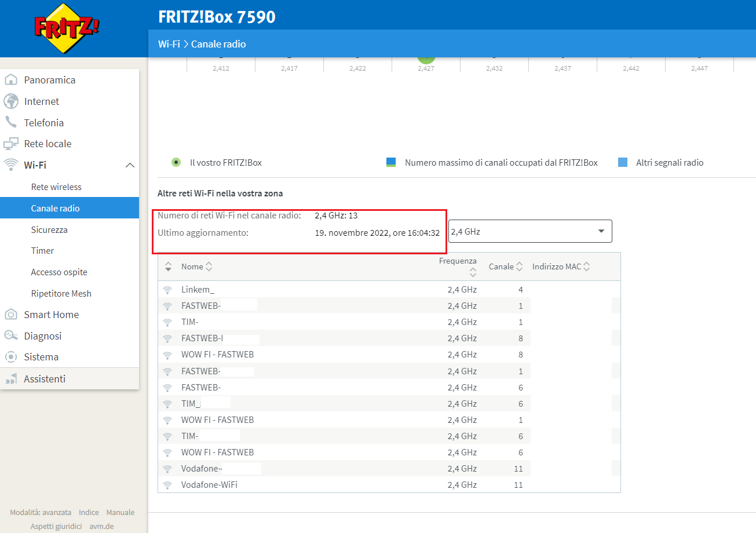The image size is (756, 533).
Task: Click the blue Altri segnali radio swatch
Action: pos(623,162)
